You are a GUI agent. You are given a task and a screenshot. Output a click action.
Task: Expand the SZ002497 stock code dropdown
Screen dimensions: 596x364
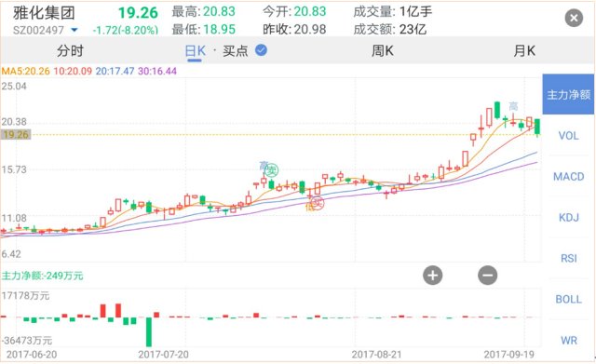(74, 30)
